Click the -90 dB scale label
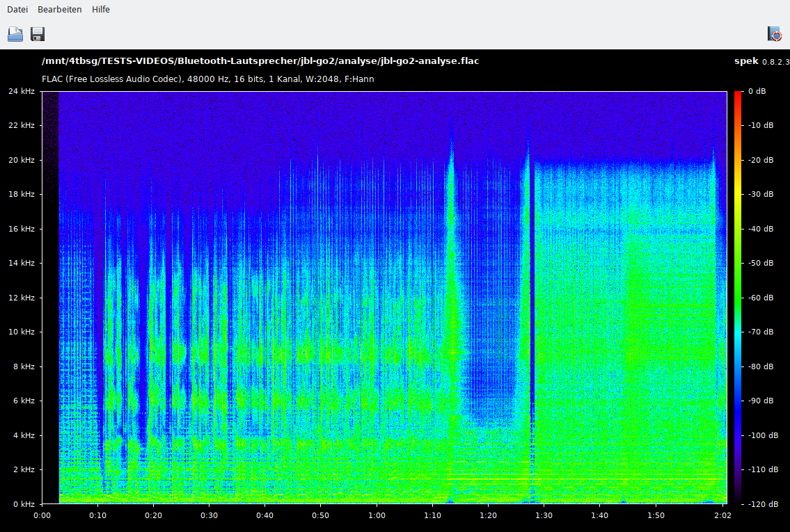The image size is (790, 532). click(759, 401)
